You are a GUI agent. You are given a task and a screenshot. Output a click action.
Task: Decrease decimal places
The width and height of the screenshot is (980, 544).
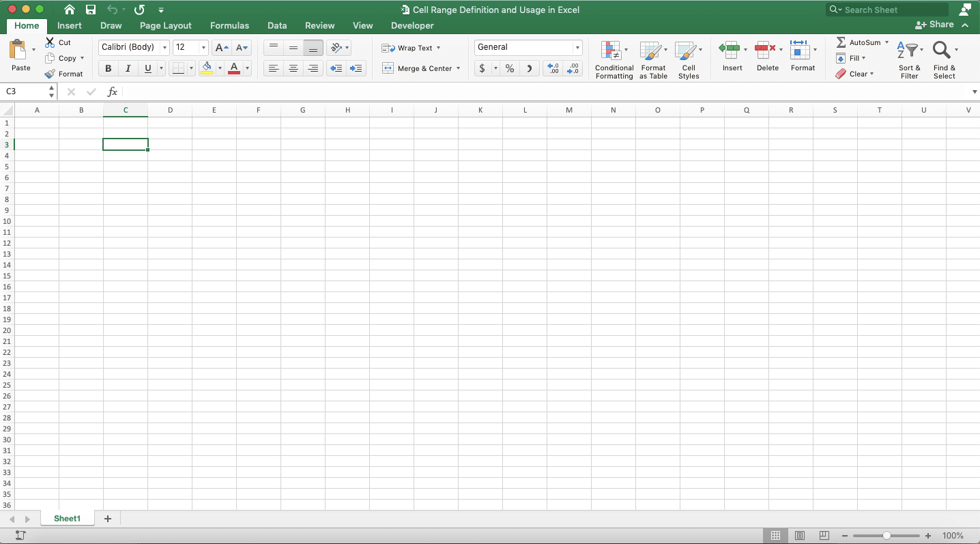[x=573, y=68]
